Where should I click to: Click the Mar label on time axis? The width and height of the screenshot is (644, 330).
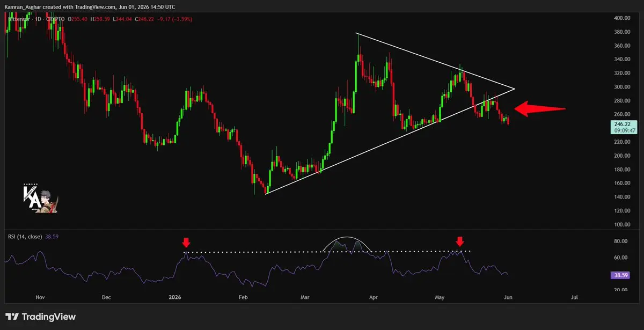coord(305,297)
